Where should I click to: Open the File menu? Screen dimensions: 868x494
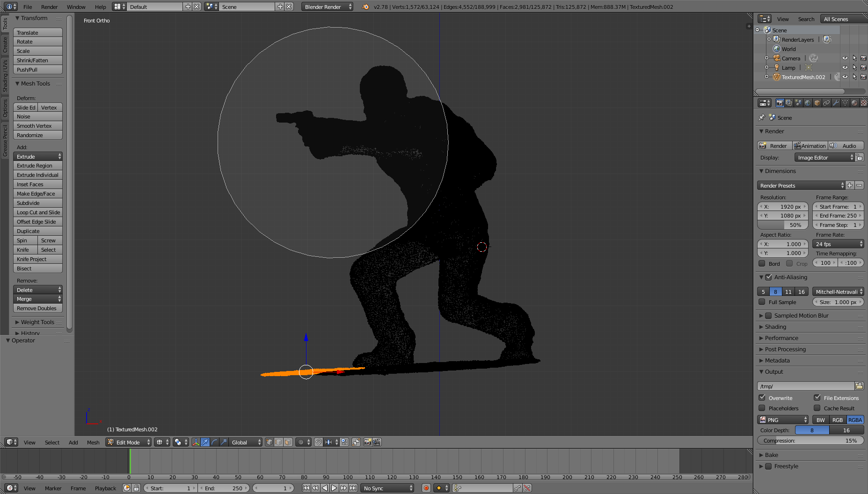point(28,7)
